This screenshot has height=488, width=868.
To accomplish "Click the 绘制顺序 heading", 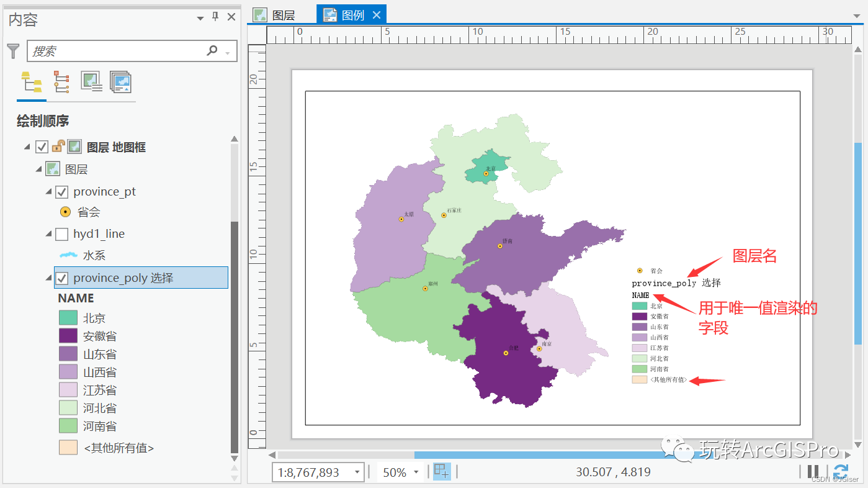I will click(43, 122).
